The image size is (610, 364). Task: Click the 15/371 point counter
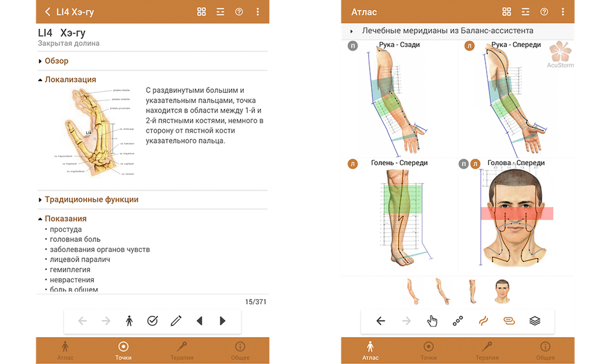coord(256,302)
